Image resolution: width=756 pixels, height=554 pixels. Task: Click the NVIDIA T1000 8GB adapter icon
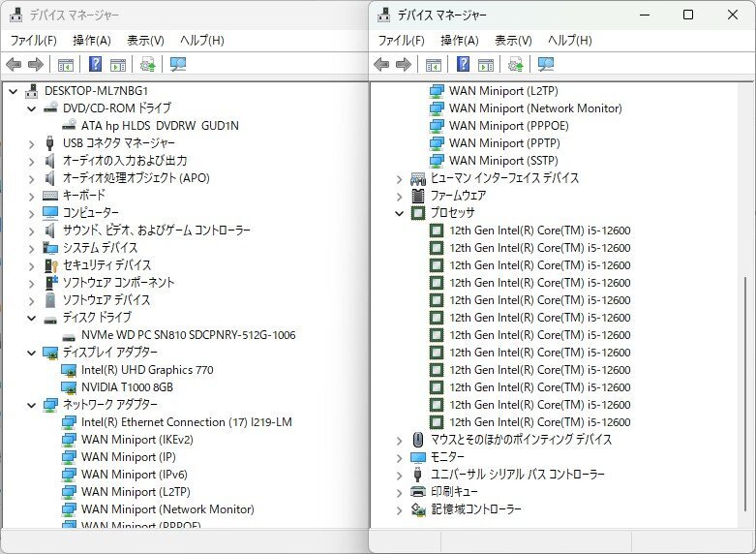[69, 387]
